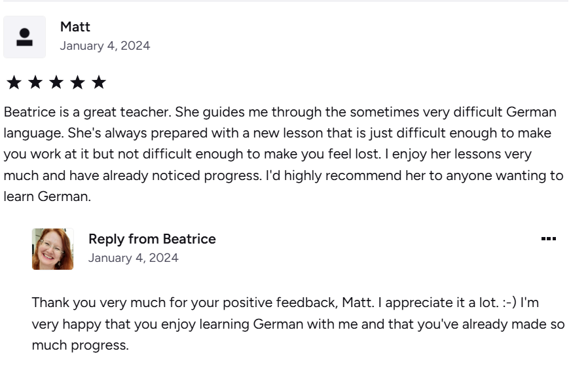Click the fifth rating star
This screenshot has height=366, width=588.
coord(99,82)
